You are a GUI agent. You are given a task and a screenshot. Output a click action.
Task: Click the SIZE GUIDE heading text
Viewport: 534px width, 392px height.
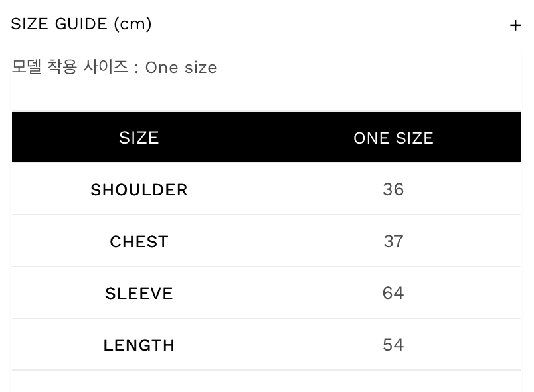(x=59, y=25)
